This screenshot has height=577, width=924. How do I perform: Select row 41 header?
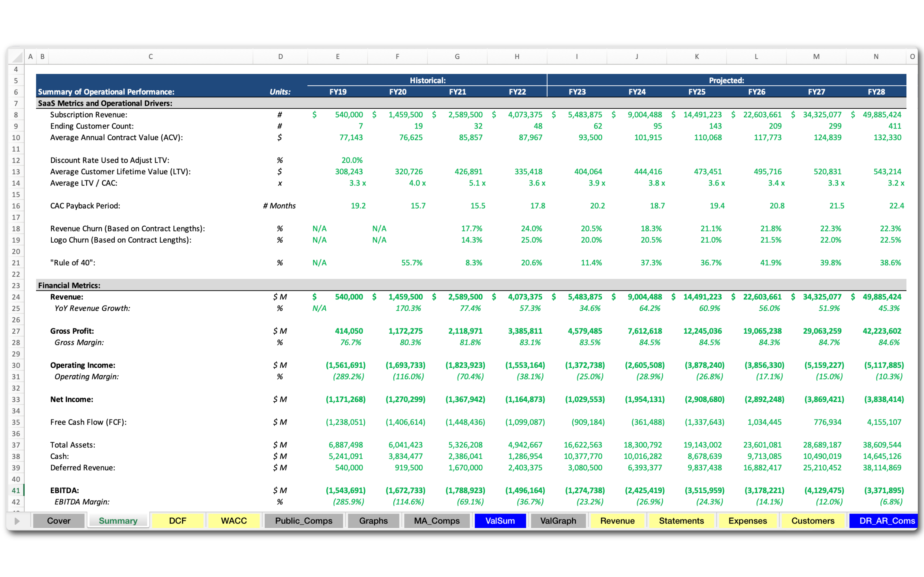16,490
